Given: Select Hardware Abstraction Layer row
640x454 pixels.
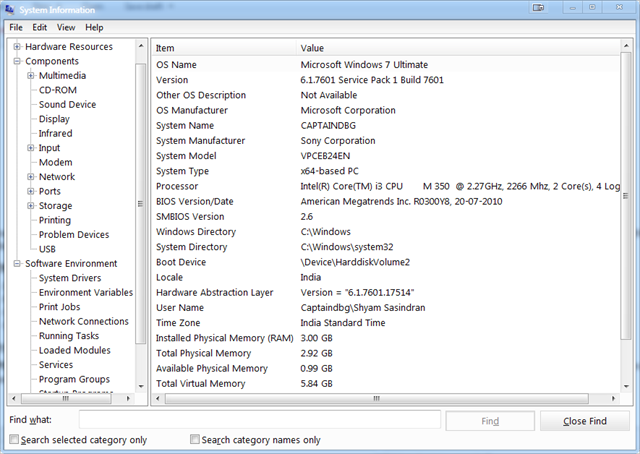Looking at the screenshot, I should [x=386, y=293].
